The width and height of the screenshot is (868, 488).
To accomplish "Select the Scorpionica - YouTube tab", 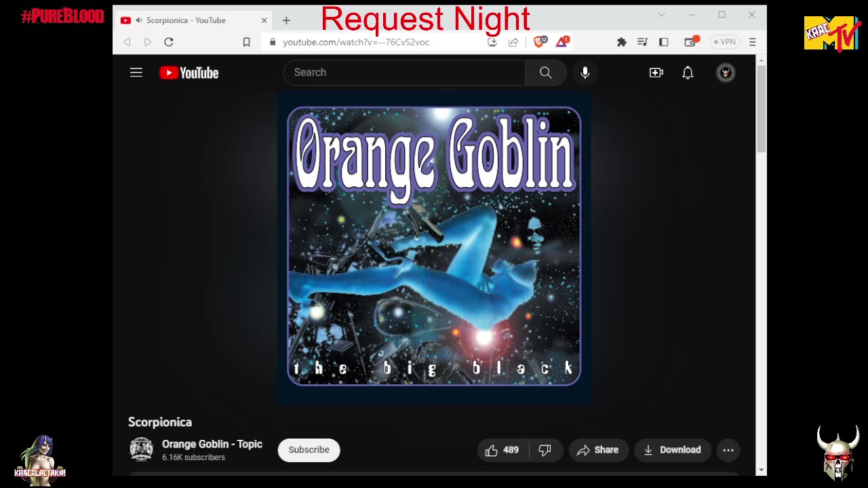I will coord(192,20).
